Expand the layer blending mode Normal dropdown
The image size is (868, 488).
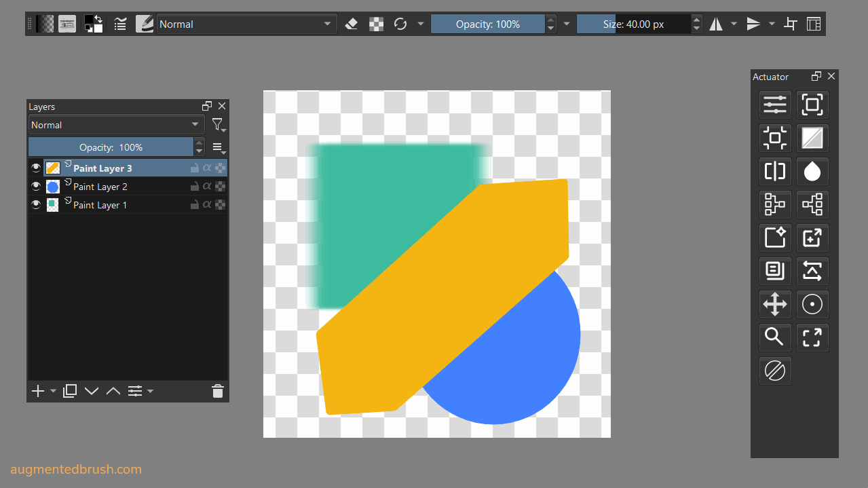(116, 125)
